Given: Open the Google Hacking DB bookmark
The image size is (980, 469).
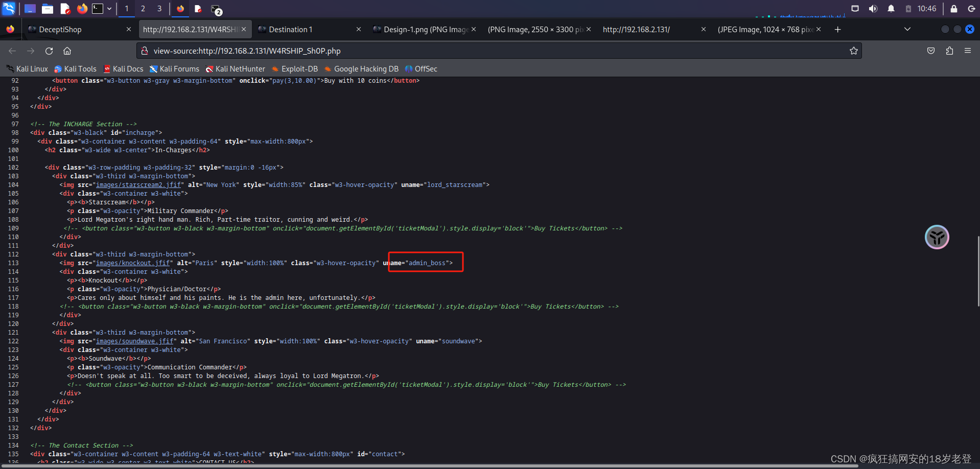Looking at the screenshot, I should (x=362, y=69).
